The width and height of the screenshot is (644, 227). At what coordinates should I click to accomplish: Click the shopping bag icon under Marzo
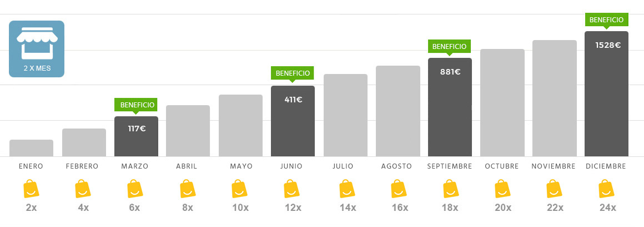pos(135,189)
